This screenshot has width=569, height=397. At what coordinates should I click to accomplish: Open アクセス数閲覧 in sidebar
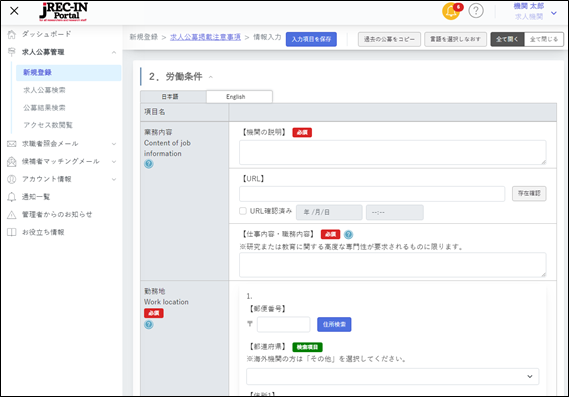pyautogui.click(x=48, y=125)
